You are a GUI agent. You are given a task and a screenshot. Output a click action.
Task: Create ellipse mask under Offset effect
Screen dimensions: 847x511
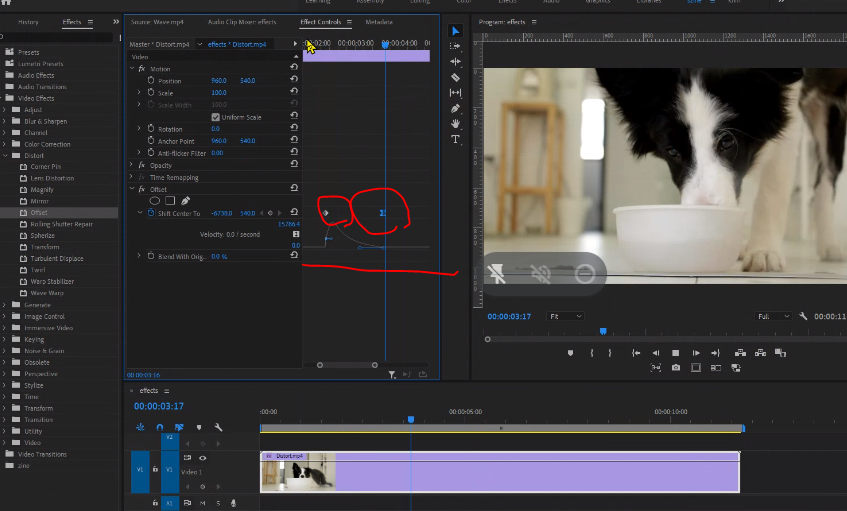(x=154, y=201)
